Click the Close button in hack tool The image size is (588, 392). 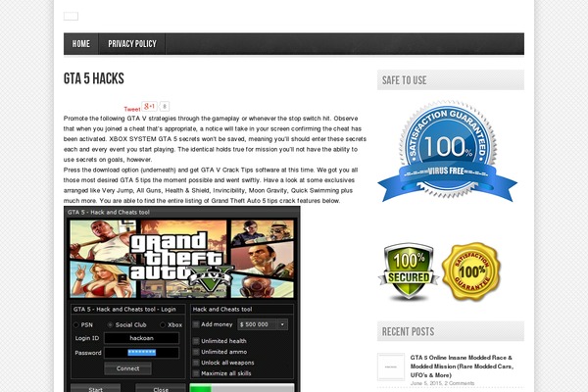(x=161, y=388)
